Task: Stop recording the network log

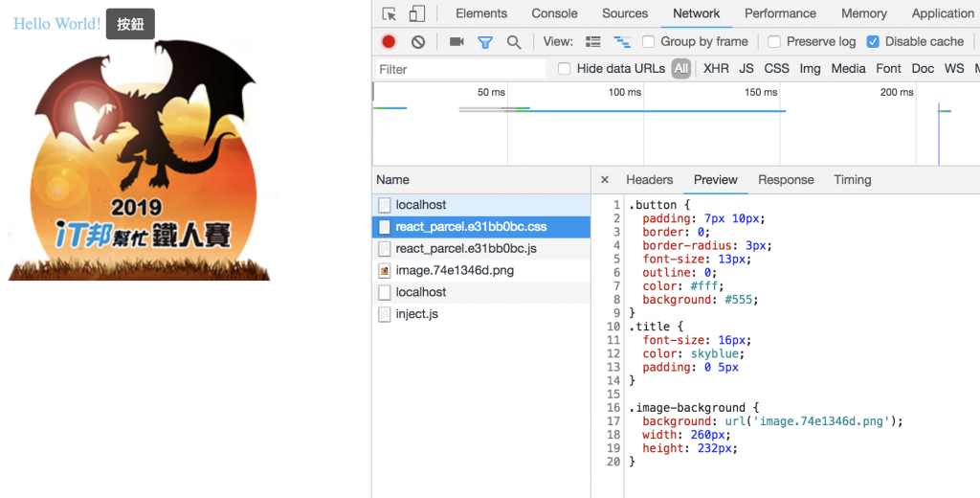Action: tap(389, 41)
